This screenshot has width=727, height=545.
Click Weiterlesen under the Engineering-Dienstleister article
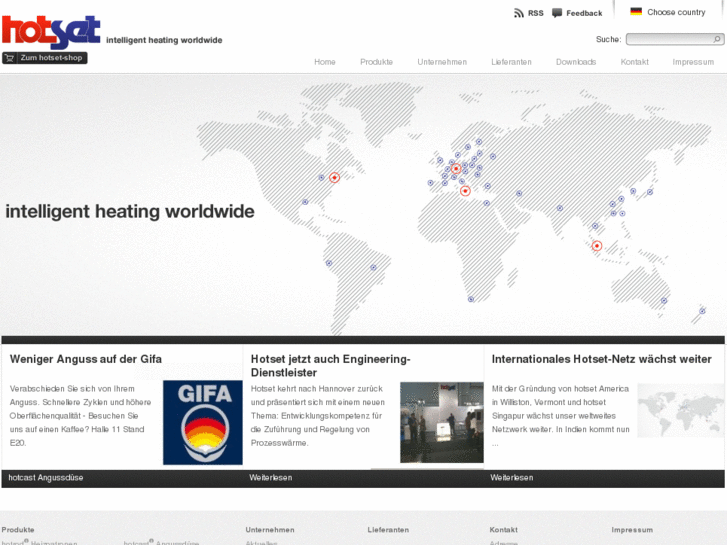pos(271,478)
